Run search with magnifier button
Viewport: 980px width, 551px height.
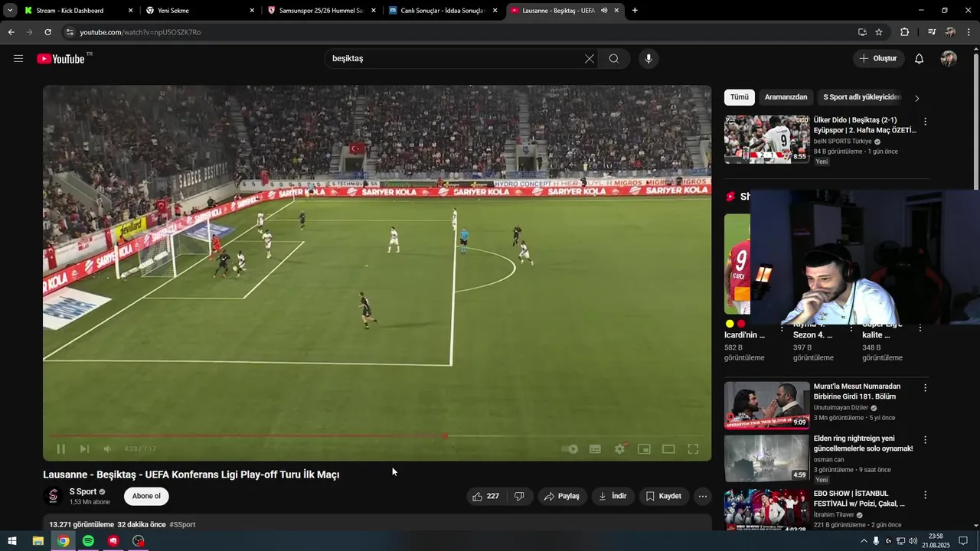[614, 59]
